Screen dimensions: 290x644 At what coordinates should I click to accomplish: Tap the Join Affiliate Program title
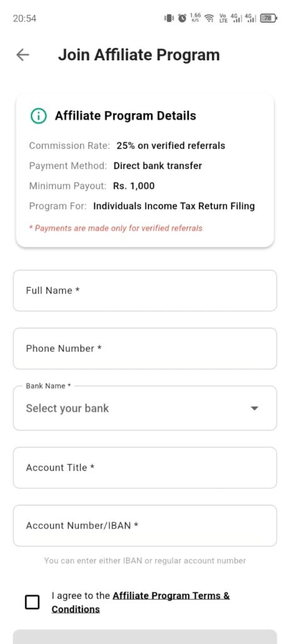coord(139,55)
